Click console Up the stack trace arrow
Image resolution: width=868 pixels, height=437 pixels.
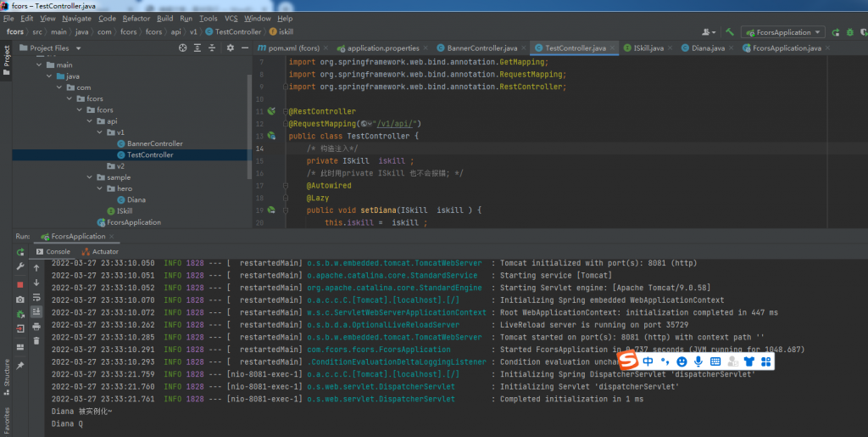point(36,268)
